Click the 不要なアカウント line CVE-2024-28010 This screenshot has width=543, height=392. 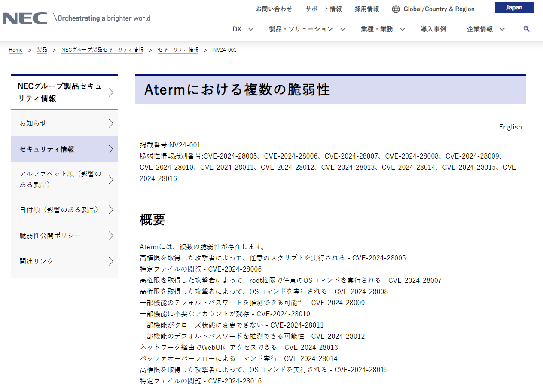pyautogui.click(x=225, y=314)
